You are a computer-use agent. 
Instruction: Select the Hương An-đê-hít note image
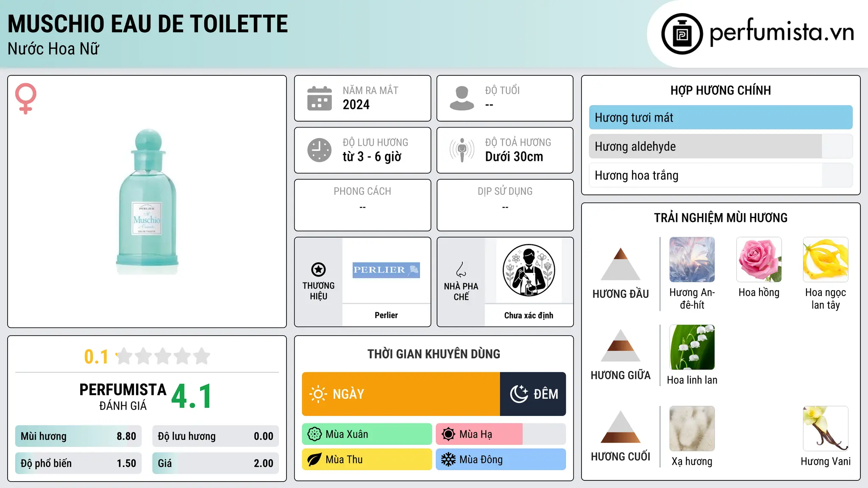692,260
